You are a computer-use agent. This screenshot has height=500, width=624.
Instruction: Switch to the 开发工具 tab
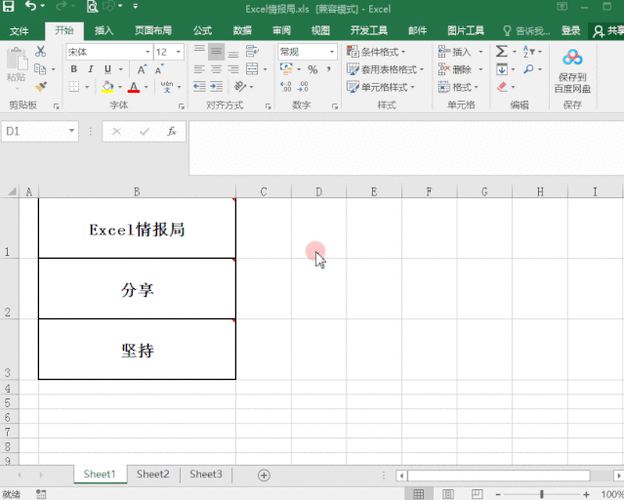[369, 31]
